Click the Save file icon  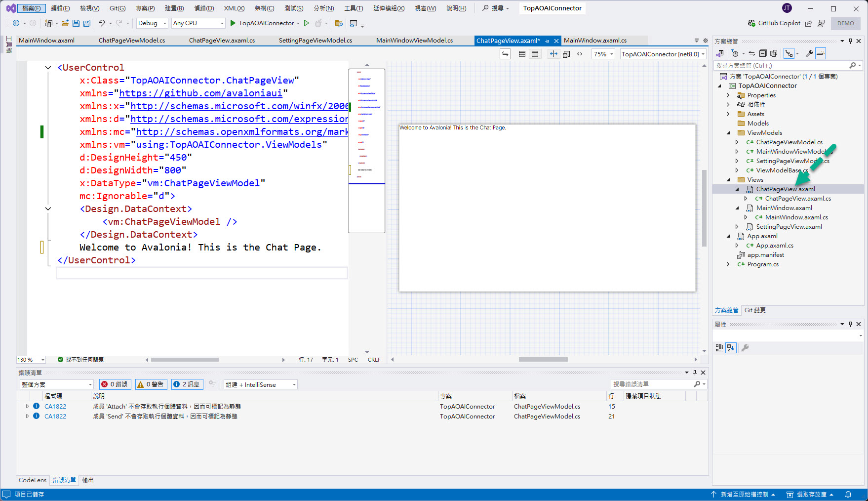[76, 23]
